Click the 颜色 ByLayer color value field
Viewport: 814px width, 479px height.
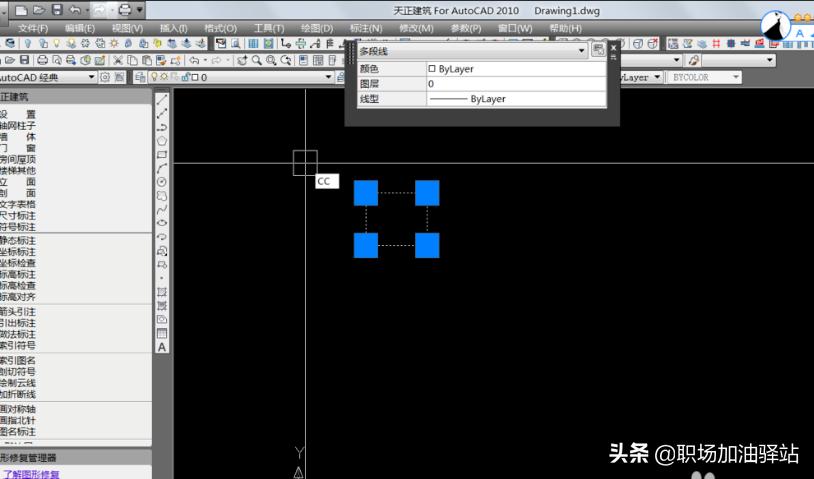pos(516,69)
